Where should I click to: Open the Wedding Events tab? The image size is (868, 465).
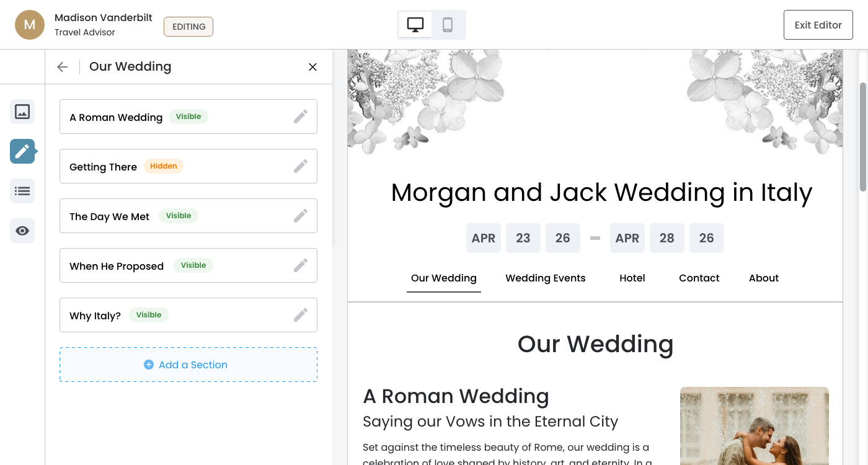click(x=545, y=278)
